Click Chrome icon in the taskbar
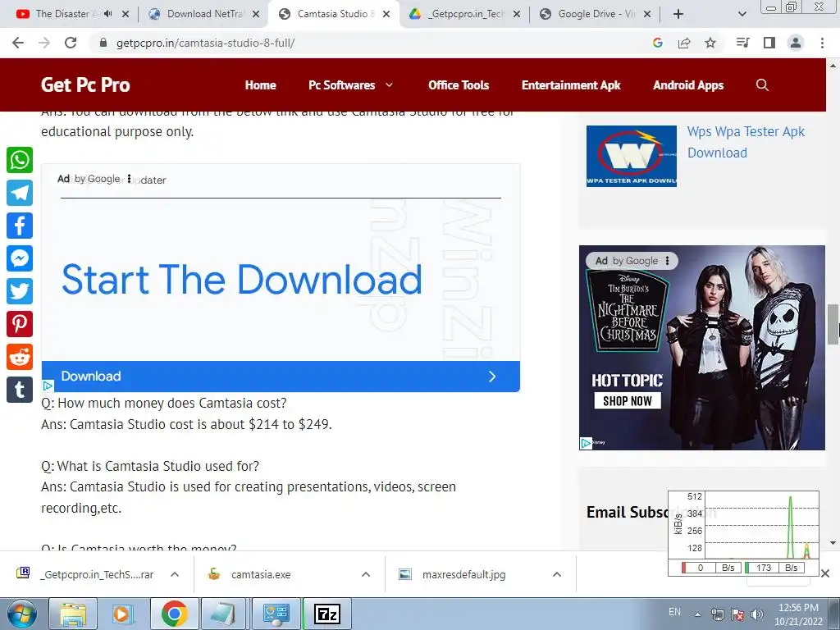 pos(174,614)
